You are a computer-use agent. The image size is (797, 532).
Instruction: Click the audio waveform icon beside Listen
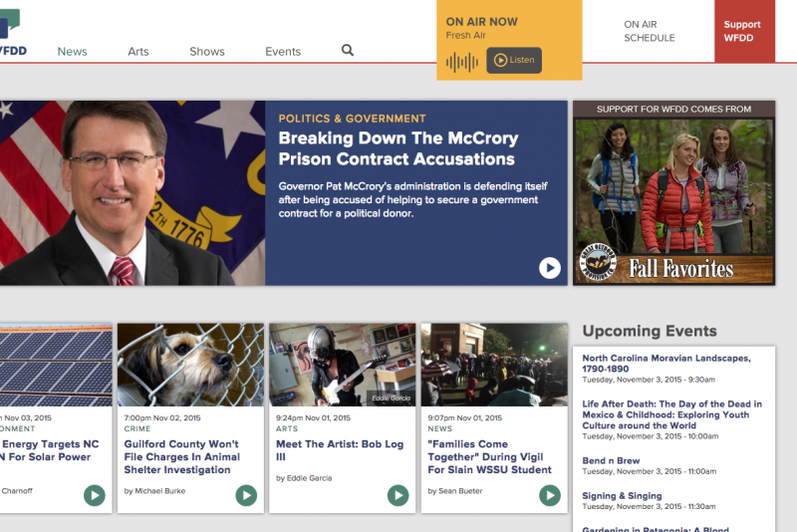pos(462,63)
